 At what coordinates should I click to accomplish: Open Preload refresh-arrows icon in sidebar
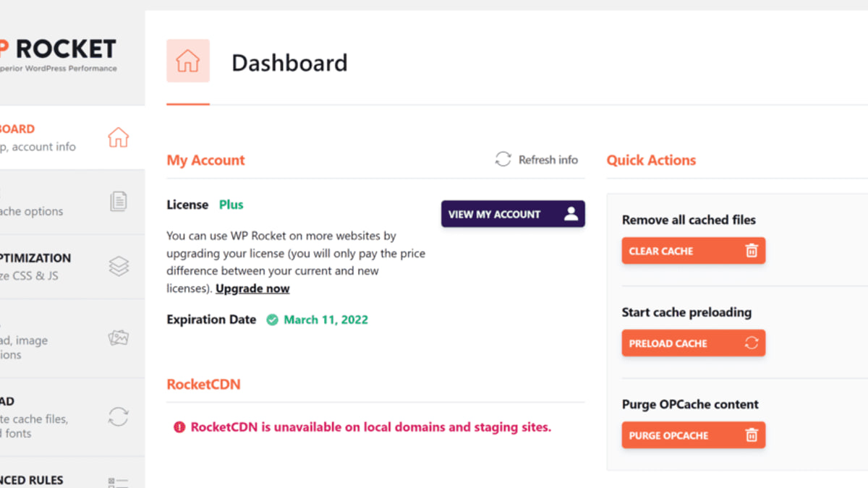118,416
